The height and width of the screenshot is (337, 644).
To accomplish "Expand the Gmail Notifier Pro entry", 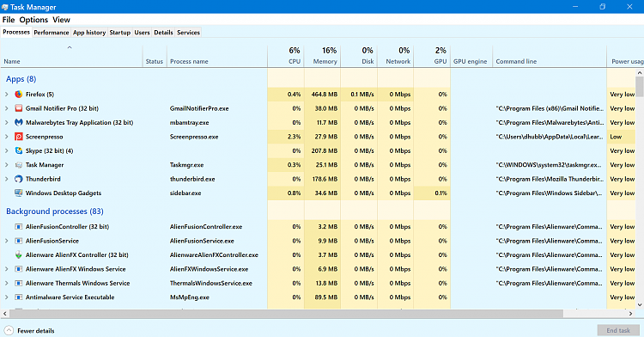I will pos(6,108).
